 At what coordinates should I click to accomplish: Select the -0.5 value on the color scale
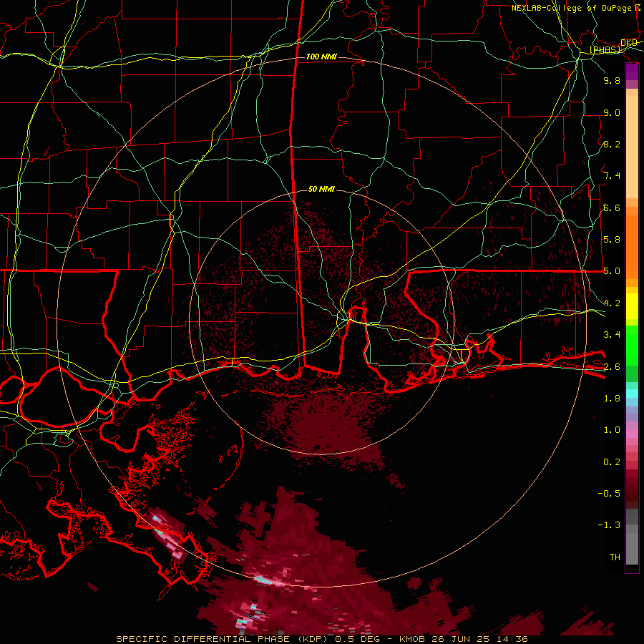(x=609, y=494)
